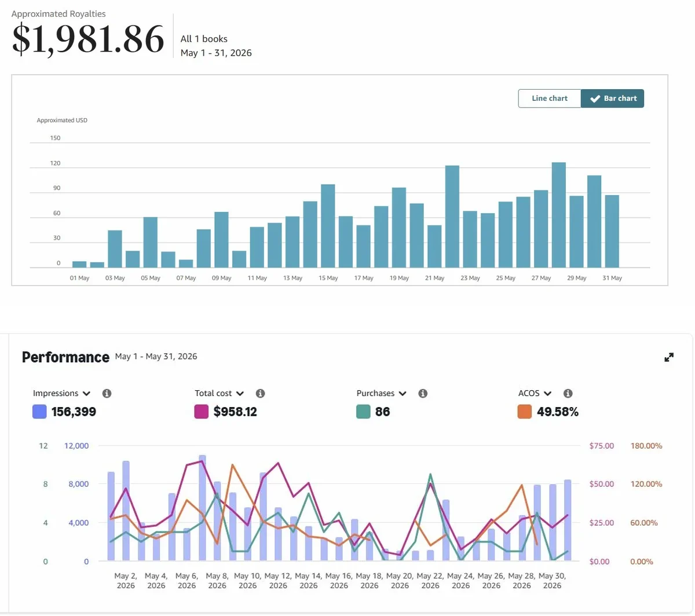
Task: Click the blue Impressions color swatch
Action: (x=39, y=412)
